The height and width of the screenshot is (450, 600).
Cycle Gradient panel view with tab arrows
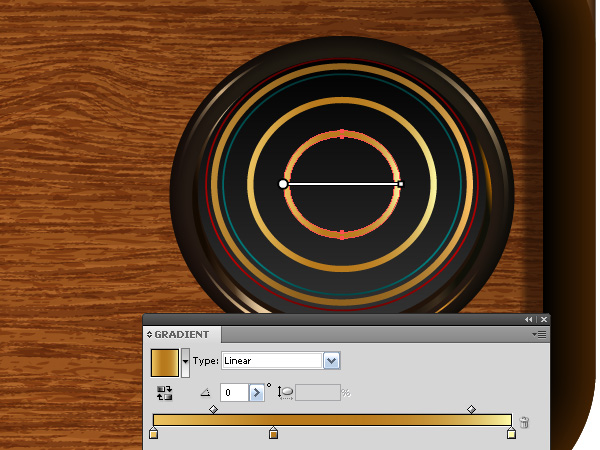(x=149, y=334)
